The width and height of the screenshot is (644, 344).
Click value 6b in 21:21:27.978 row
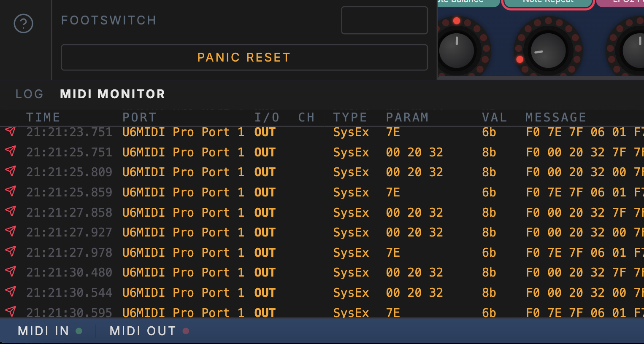pyautogui.click(x=489, y=253)
